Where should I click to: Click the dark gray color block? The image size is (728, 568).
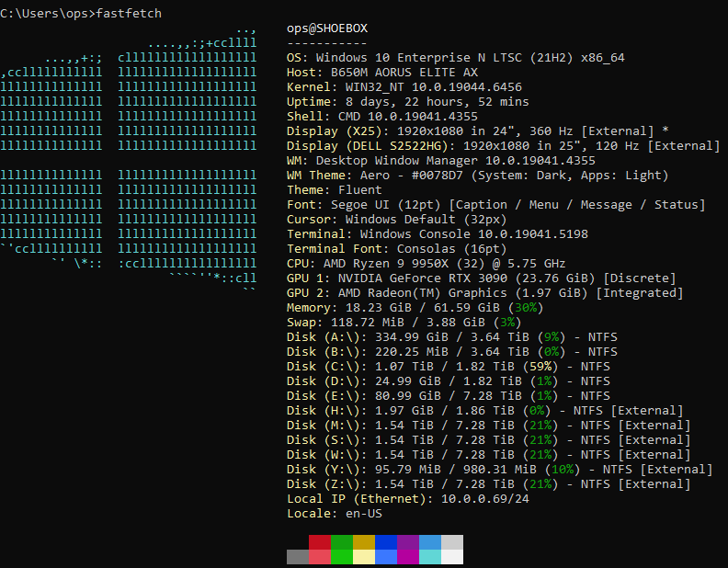click(298, 557)
